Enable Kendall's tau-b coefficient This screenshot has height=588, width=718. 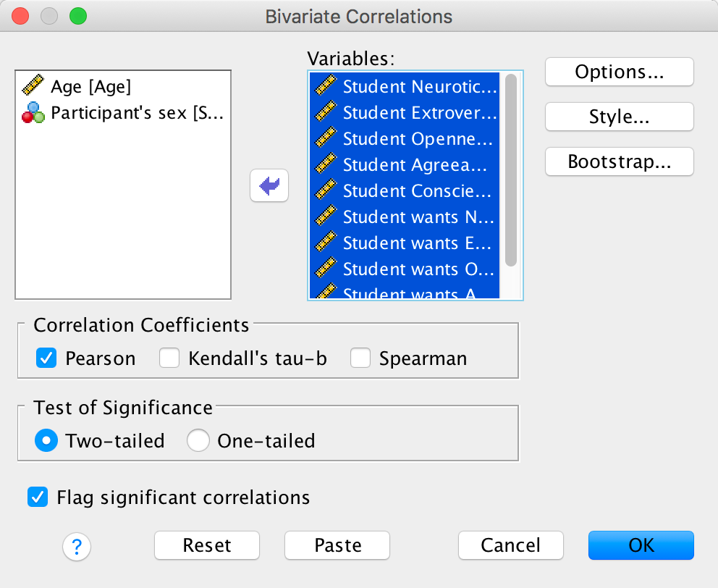170,358
